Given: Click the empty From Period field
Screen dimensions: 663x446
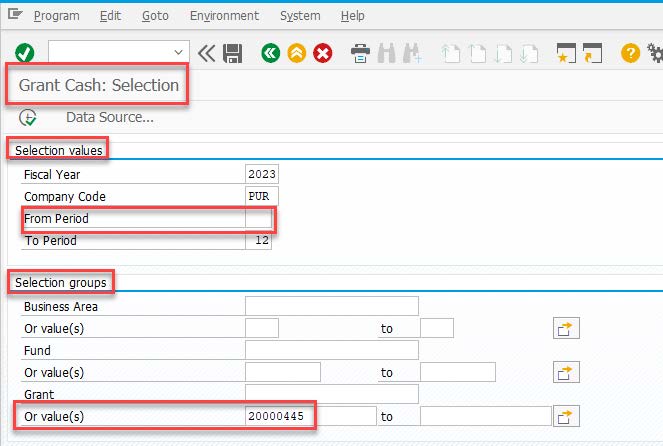Looking at the screenshot, I should click(x=258, y=219).
